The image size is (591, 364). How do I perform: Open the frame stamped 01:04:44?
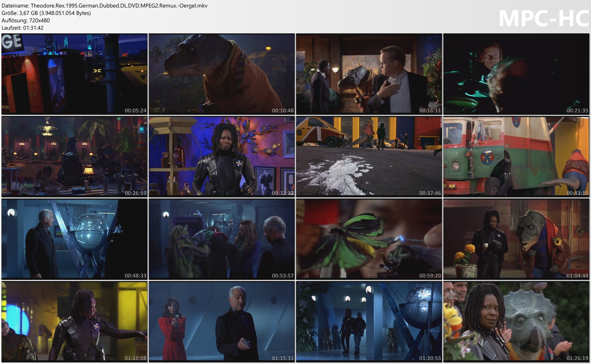point(516,239)
